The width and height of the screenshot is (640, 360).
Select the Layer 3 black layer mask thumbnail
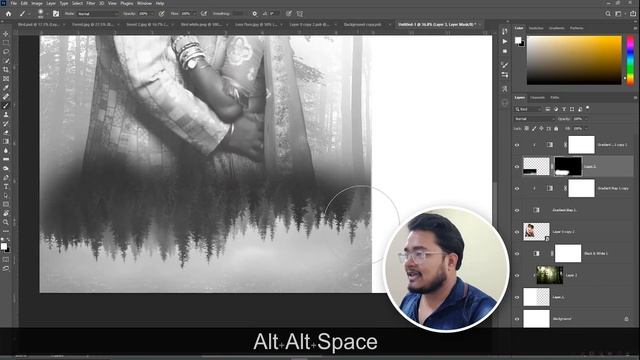(x=568, y=167)
